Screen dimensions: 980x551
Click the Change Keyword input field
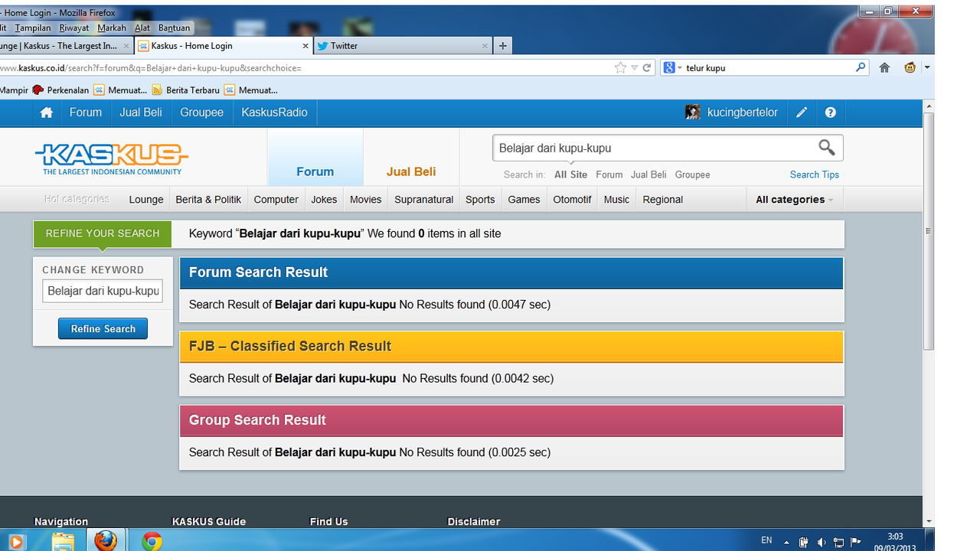pos(103,291)
